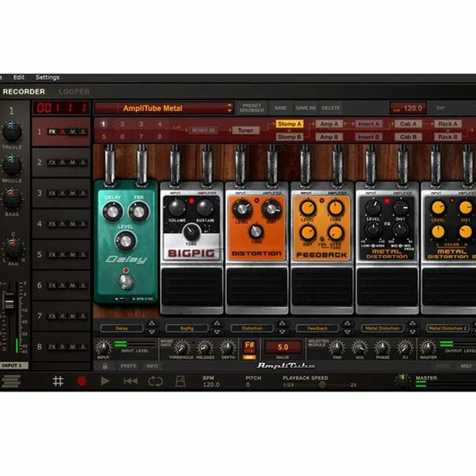
Task: Click the rewind to start button
Action: (x=130, y=381)
